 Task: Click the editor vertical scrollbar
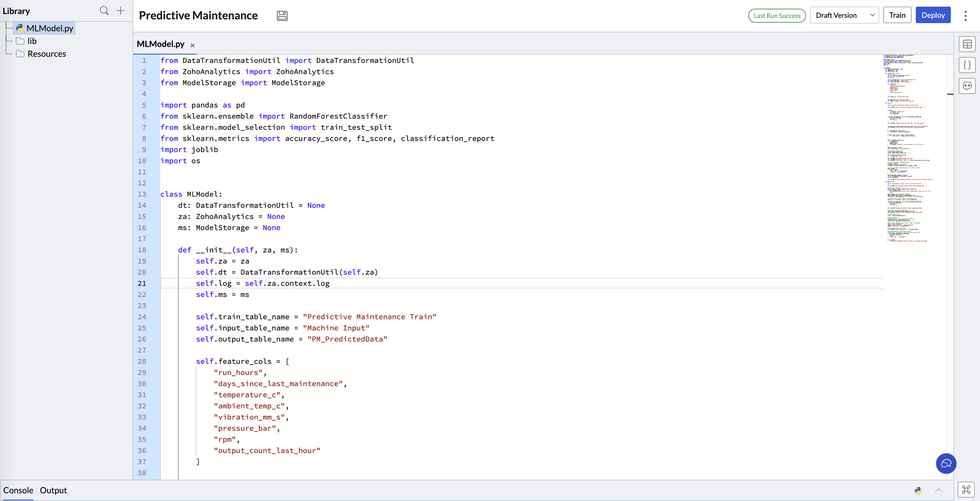point(950,267)
